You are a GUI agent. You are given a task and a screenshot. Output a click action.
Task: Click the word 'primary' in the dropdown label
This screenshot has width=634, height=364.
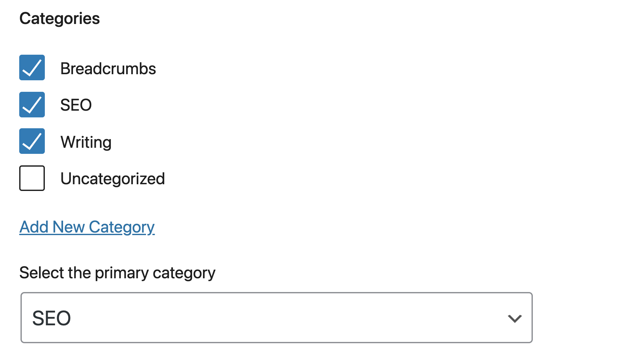122,273
